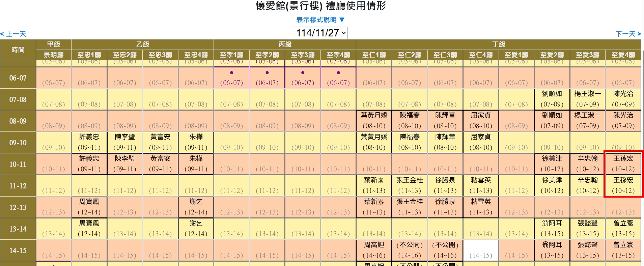Screen dimensions: 644x266
Task: Click purple dot in 至孝1廳 06-07 slot
Action: point(231,73)
